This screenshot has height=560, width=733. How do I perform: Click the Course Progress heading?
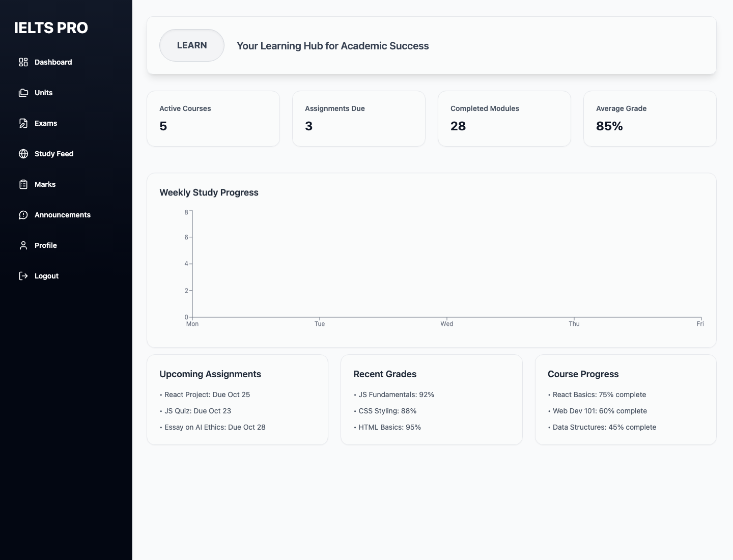tap(583, 374)
